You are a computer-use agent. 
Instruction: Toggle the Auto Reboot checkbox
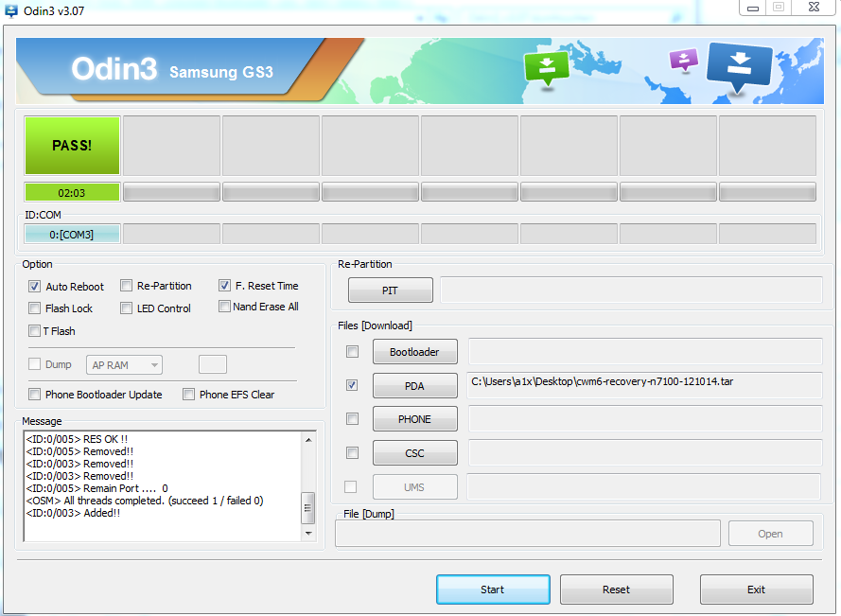34,287
